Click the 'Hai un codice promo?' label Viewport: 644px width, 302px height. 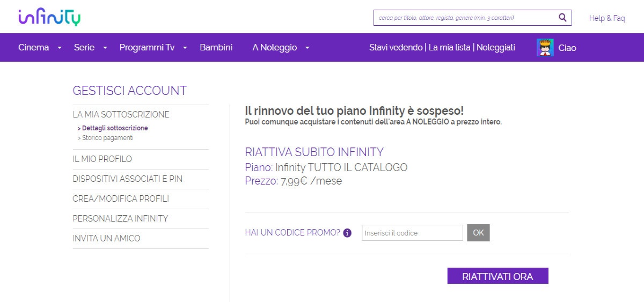point(292,232)
